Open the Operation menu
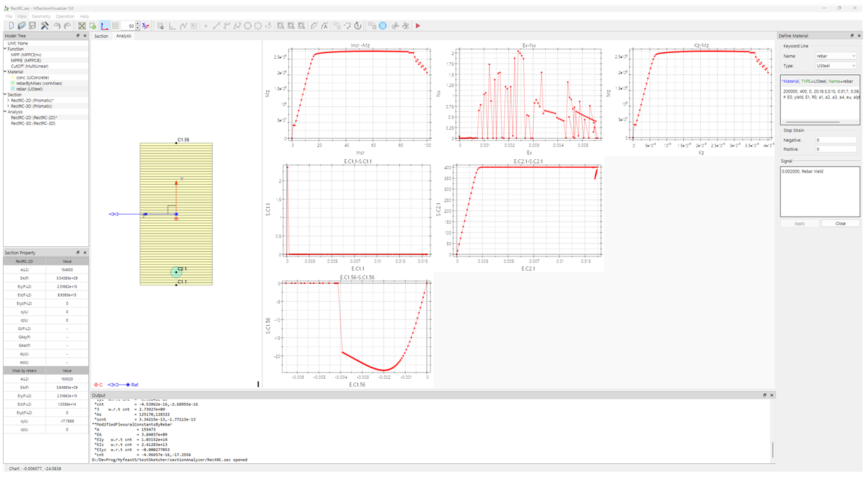Image resolution: width=868 pixels, height=478 pixels. 65,16
